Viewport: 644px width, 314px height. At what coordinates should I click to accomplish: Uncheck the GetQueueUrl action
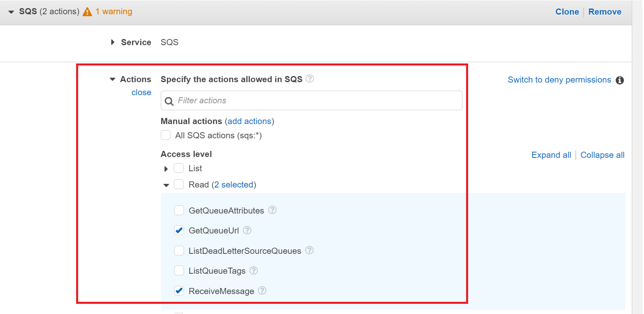tap(179, 231)
